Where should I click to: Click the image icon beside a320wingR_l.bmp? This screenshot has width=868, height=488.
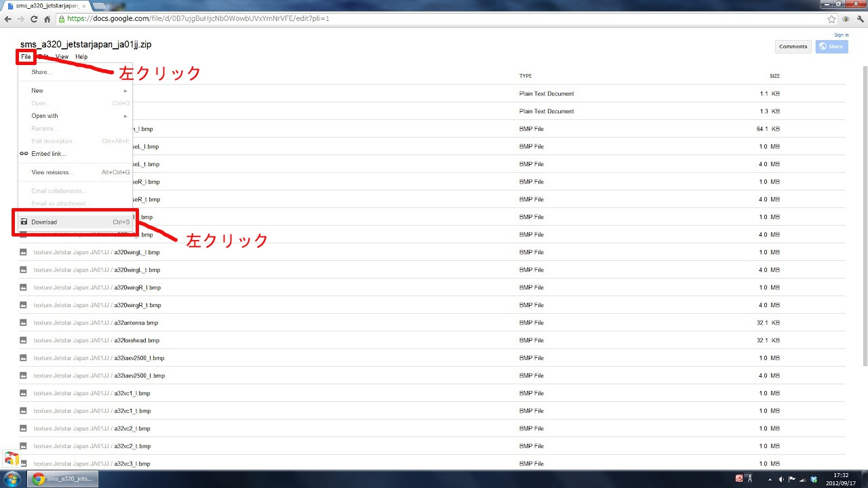coord(23,287)
